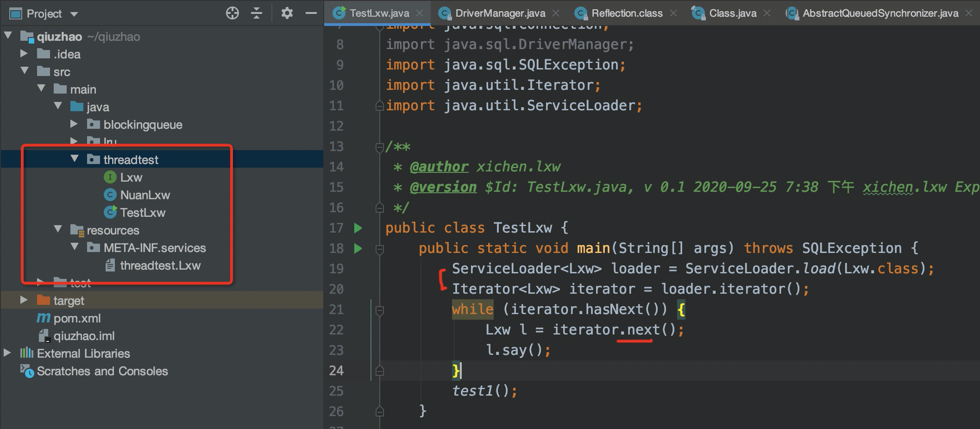The image size is (980, 429).
Task: Close the TestLxw.java tab
Action: point(420,13)
